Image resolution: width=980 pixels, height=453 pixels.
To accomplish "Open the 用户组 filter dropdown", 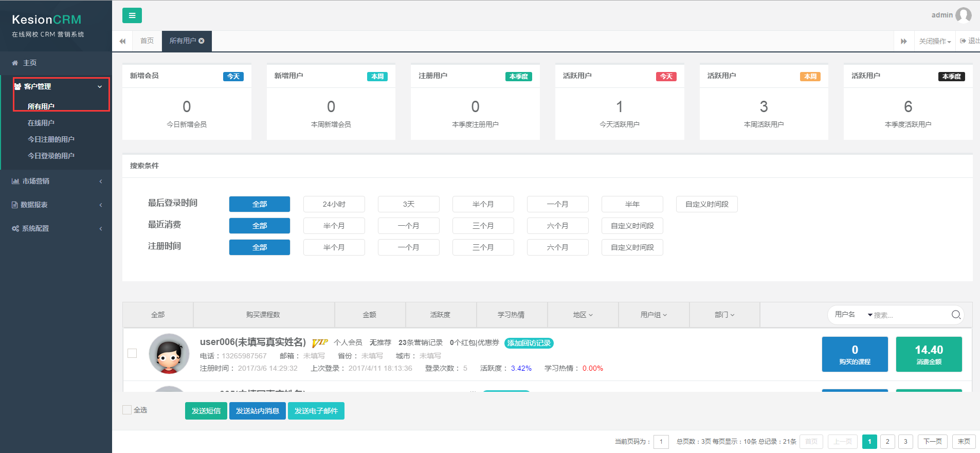I will pyautogui.click(x=653, y=315).
